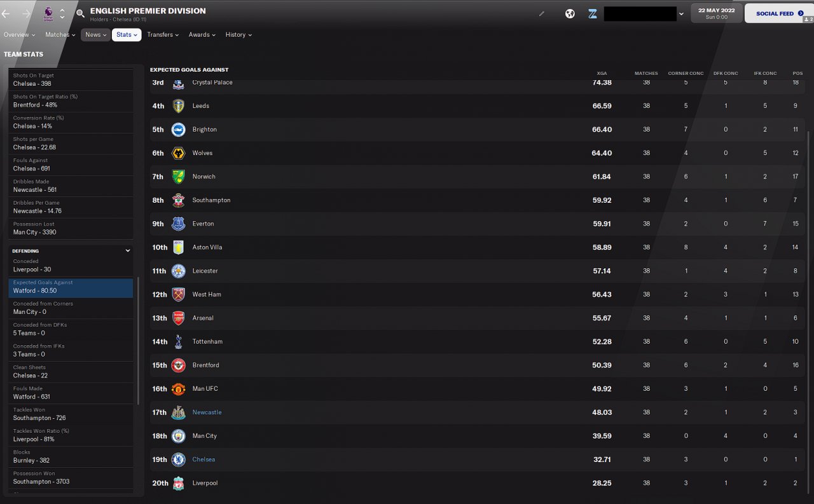Select Conceded from Corners stat
Viewport: 814px width, 504px height.
71,308
